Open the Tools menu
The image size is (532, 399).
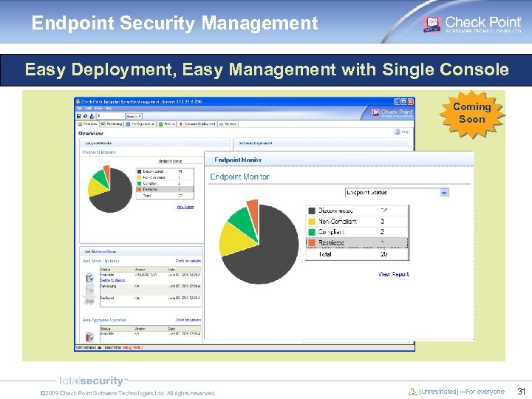coord(98,109)
